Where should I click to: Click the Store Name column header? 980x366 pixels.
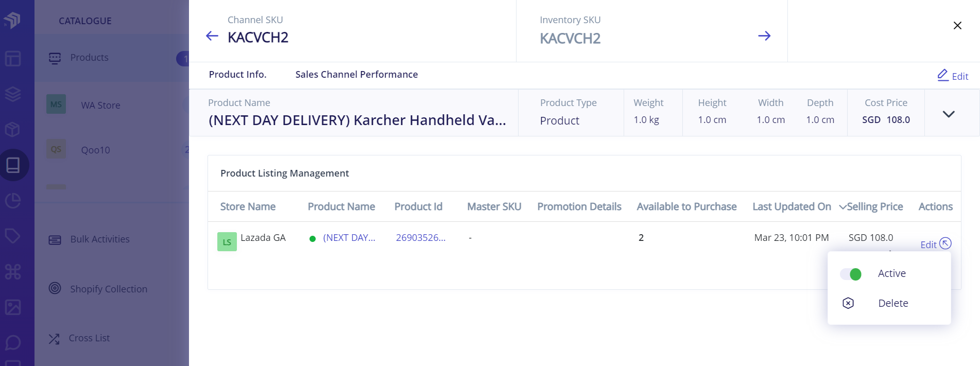coord(248,206)
